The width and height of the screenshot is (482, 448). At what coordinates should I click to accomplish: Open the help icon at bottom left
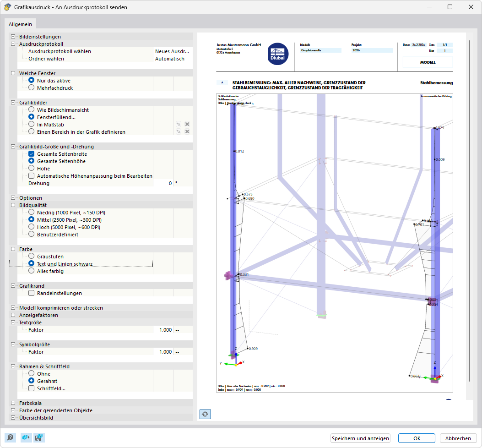pos(10,437)
